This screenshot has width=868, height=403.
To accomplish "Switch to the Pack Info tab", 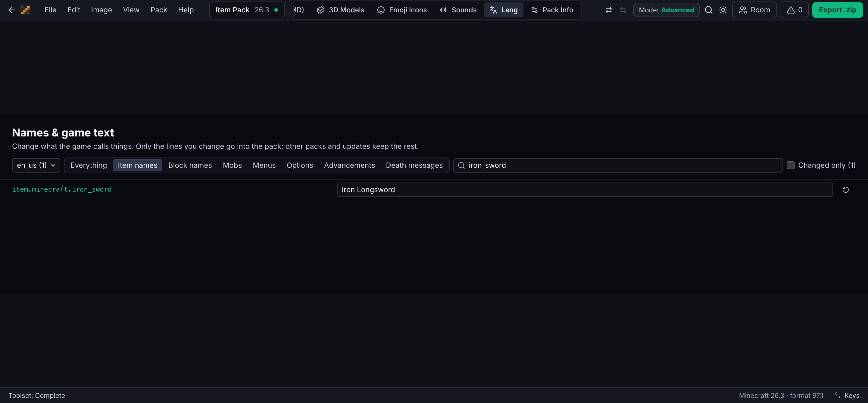I will pyautogui.click(x=552, y=10).
